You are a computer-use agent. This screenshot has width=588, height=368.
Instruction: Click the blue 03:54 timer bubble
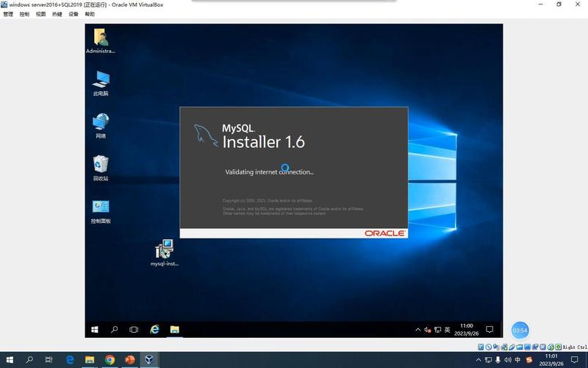tap(520, 330)
